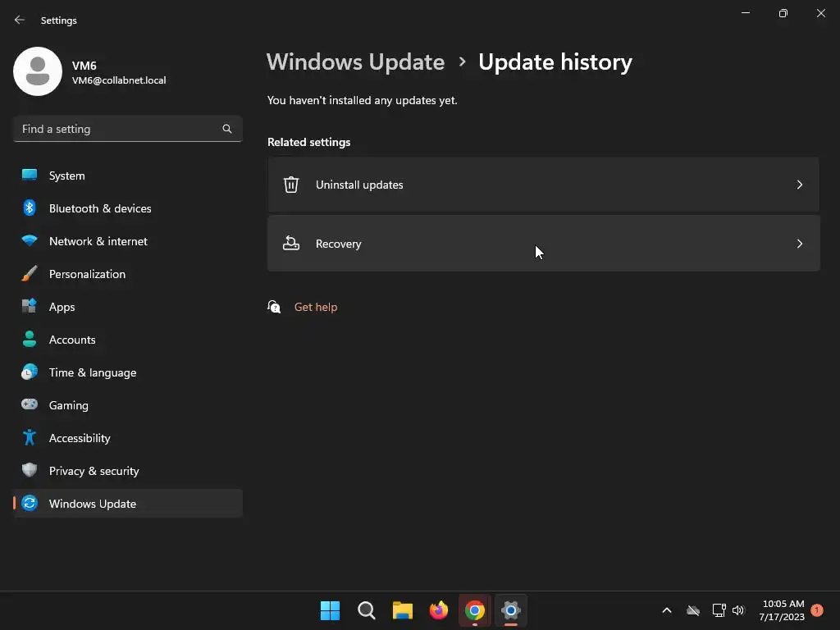Open the System label in the navigation

67,176
